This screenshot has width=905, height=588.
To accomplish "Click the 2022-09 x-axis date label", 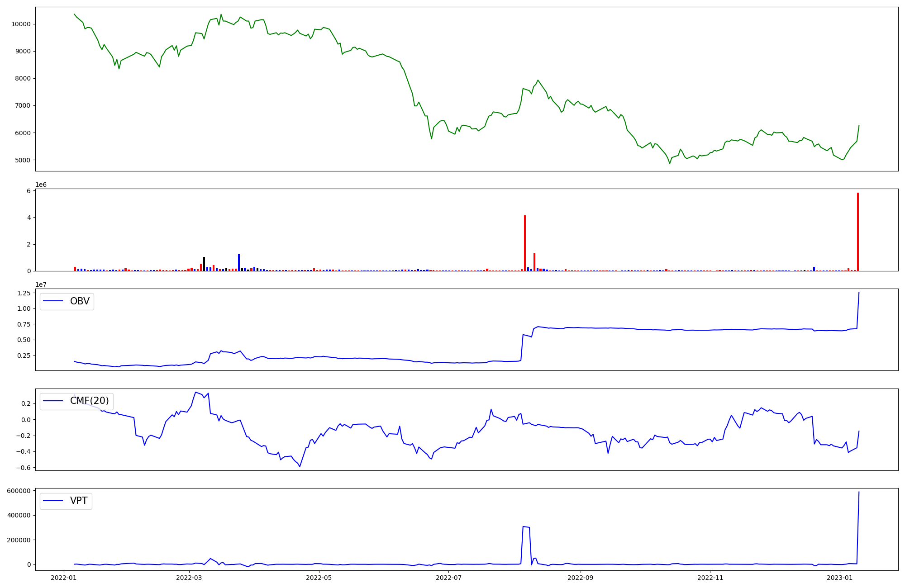I will pyautogui.click(x=580, y=578).
